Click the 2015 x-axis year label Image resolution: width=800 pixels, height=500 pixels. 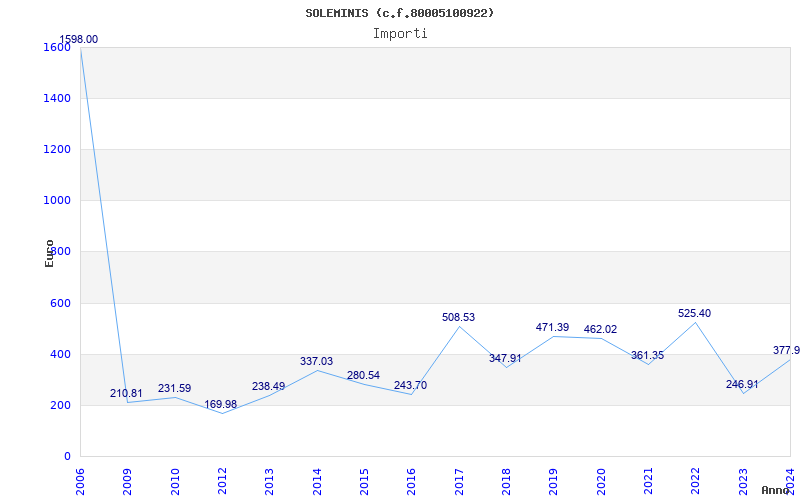(x=364, y=482)
